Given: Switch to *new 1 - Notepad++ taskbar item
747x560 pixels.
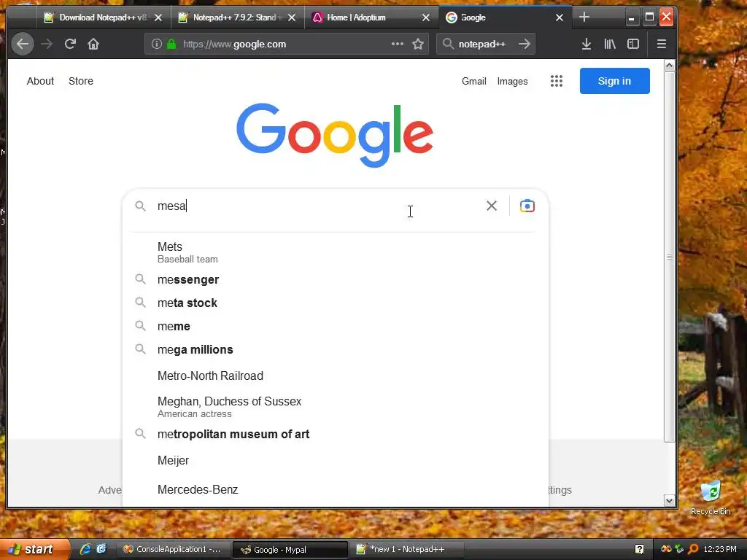Looking at the screenshot, I should pos(407,550).
